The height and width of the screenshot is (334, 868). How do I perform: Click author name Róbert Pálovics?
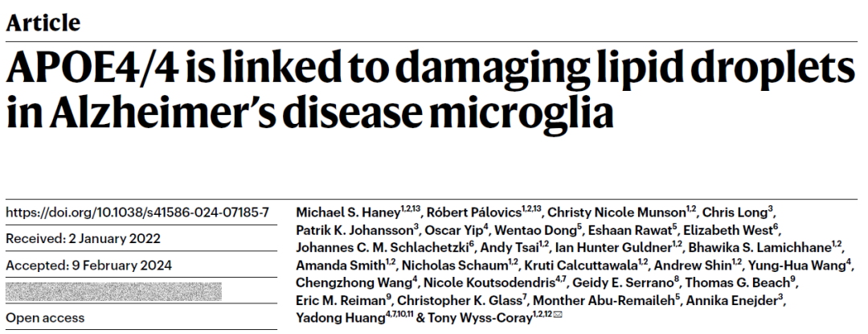[x=476, y=212]
